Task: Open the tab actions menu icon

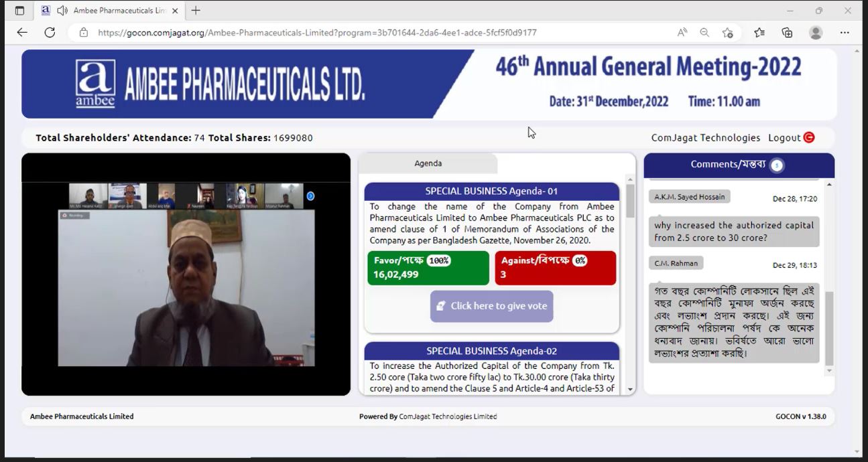Action: (19, 11)
